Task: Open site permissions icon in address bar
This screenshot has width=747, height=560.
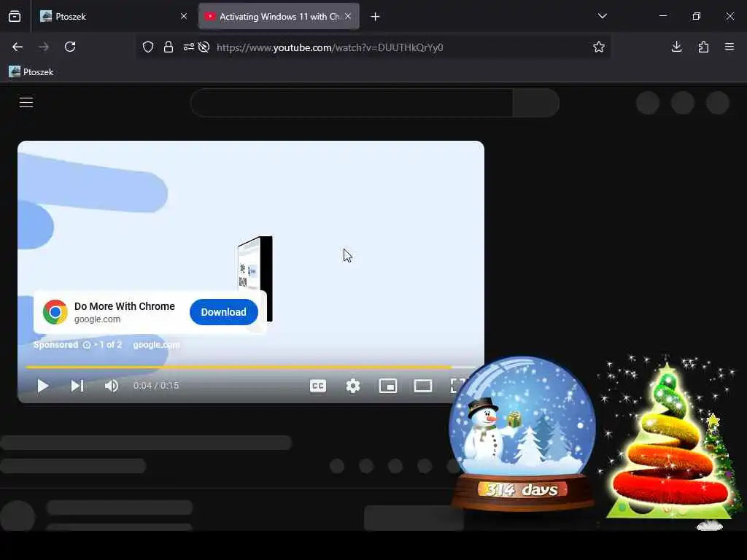Action: tap(189, 47)
